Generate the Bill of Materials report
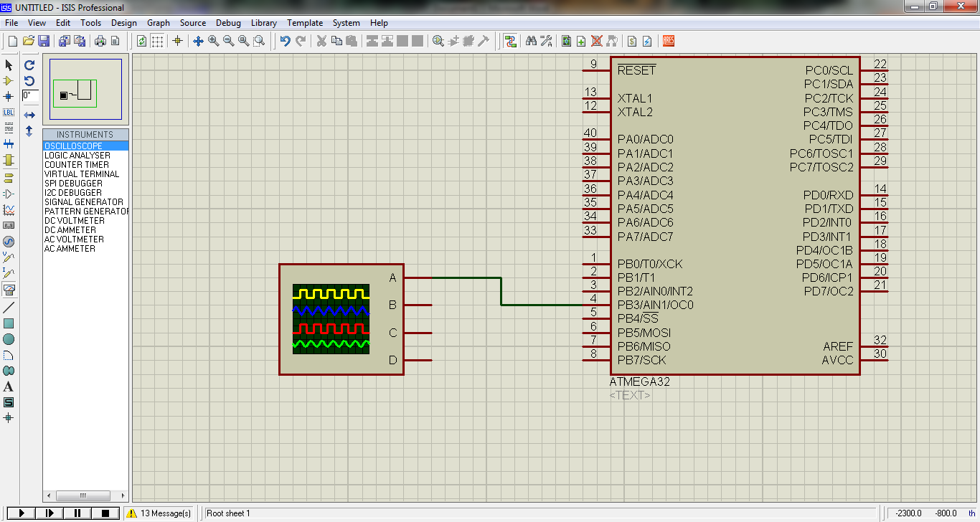Image resolution: width=980 pixels, height=522 pixels. tap(632, 41)
